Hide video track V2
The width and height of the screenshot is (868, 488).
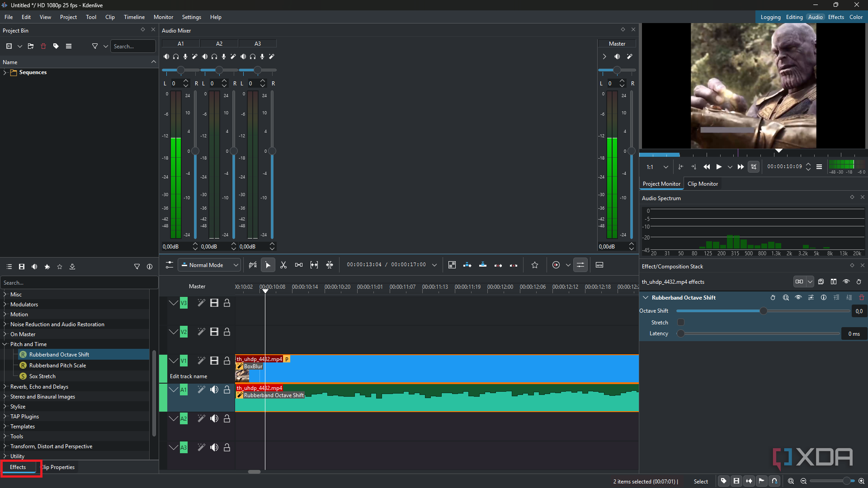click(x=214, y=332)
